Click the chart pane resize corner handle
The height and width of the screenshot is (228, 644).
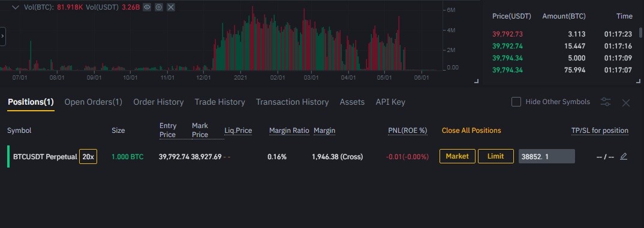pos(477,81)
